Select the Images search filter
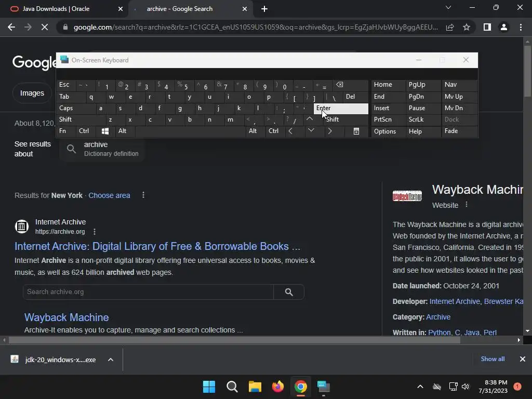Viewport: 532px width, 399px height. tap(32, 93)
